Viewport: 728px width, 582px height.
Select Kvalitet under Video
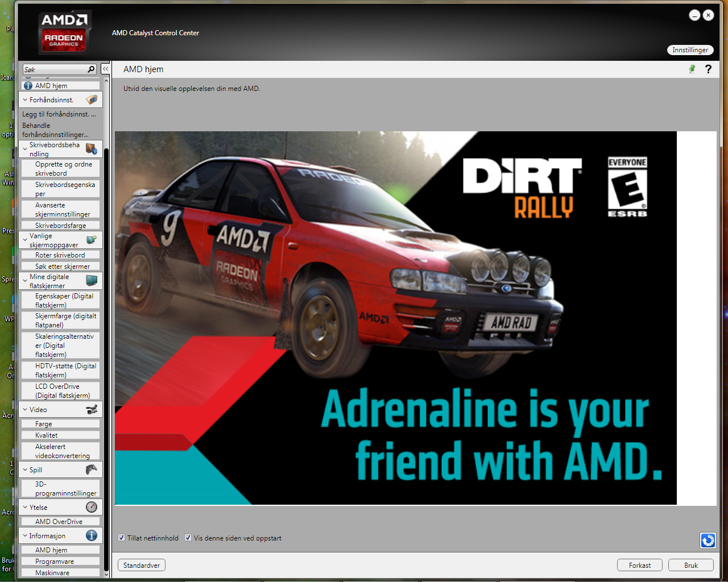[x=60, y=435]
